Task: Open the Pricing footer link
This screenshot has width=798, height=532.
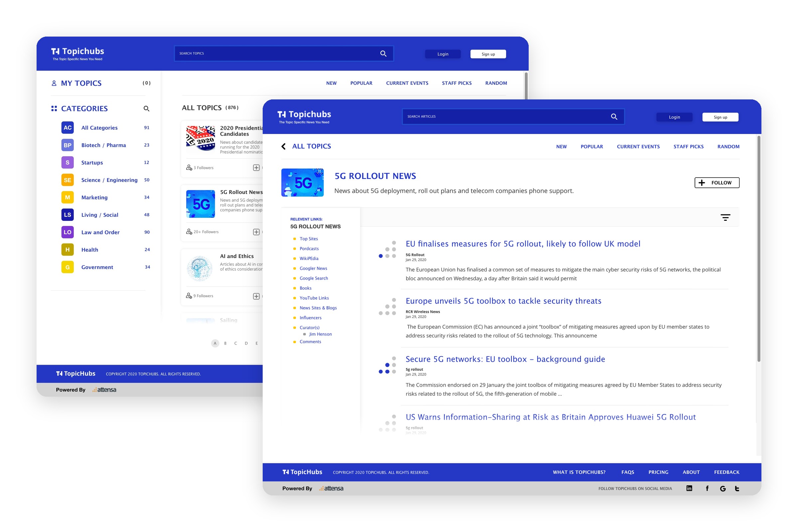Action: click(658, 472)
